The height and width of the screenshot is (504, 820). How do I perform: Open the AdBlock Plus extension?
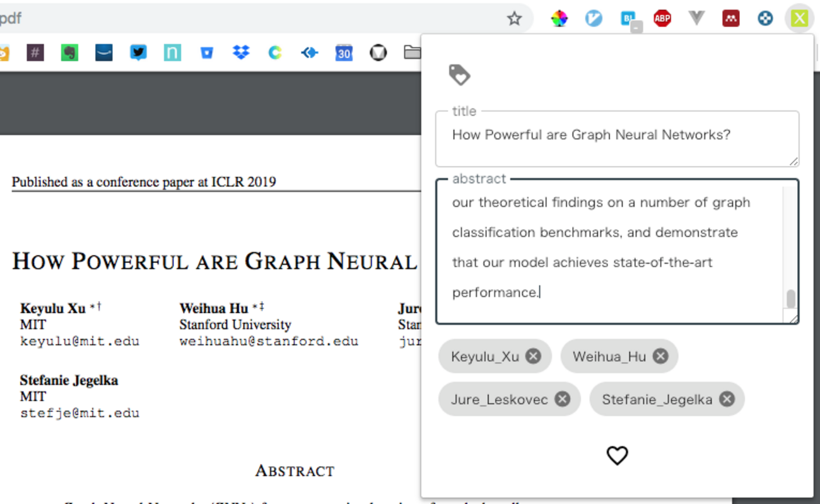[x=662, y=18]
